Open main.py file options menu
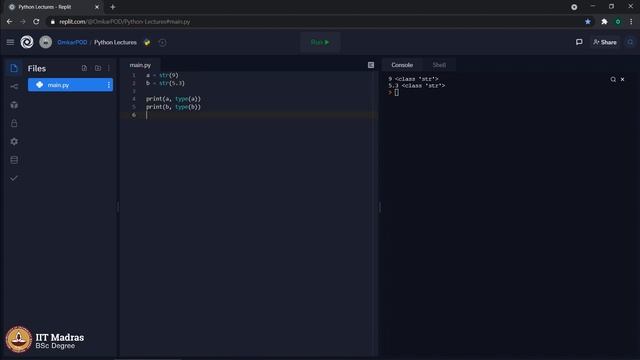Viewport: 640px width, 360px height. (x=109, y=85)
